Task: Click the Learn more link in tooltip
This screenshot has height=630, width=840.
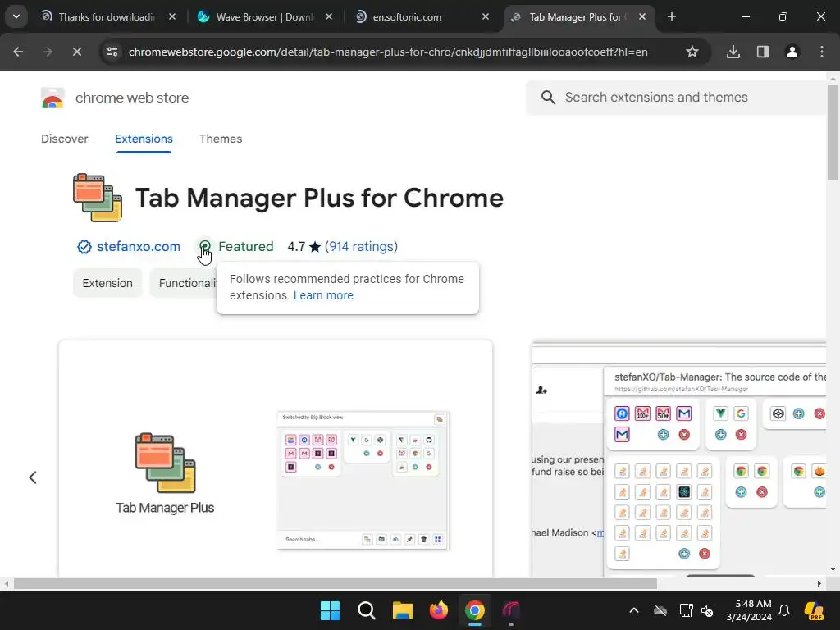Action: pyautogui.click(x=323, y=295)
